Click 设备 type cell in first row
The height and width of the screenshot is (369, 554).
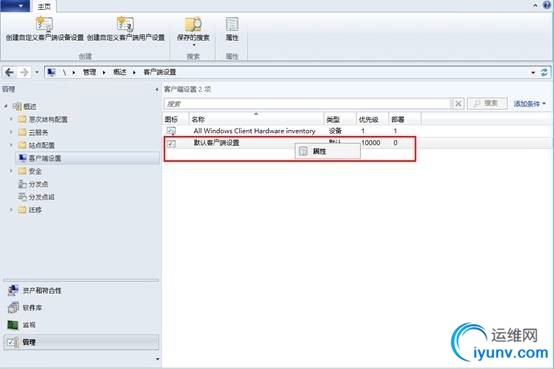335,131
